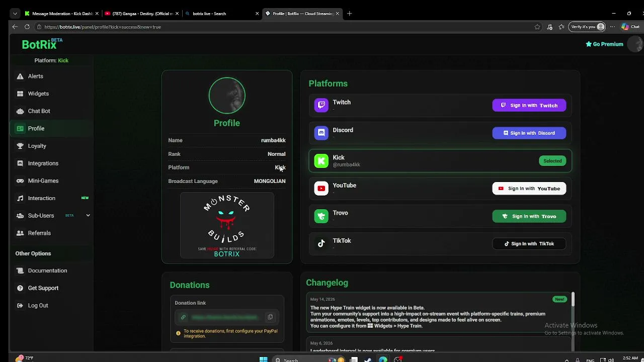Click the browser back arrow
Image resolution: width=644 pixels, height=362 pixels.
click(15, 27)
